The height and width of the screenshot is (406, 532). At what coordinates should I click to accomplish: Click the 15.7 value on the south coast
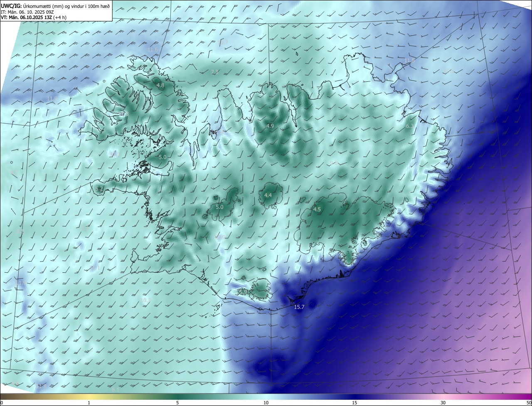pyautogui.click(x=299, y=307)
